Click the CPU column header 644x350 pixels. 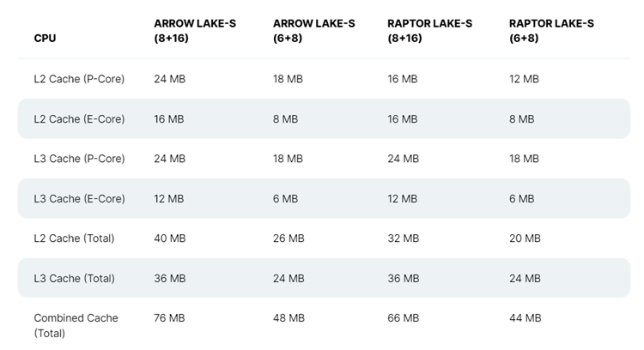(45, 38)
